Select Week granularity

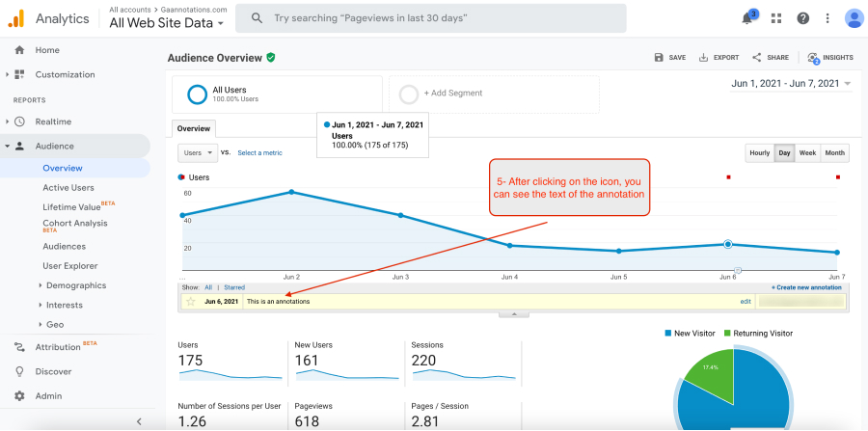click(807, 153)
